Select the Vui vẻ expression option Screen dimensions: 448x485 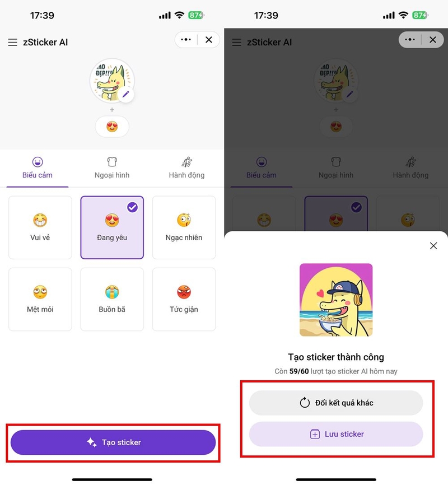coord(40,227)
